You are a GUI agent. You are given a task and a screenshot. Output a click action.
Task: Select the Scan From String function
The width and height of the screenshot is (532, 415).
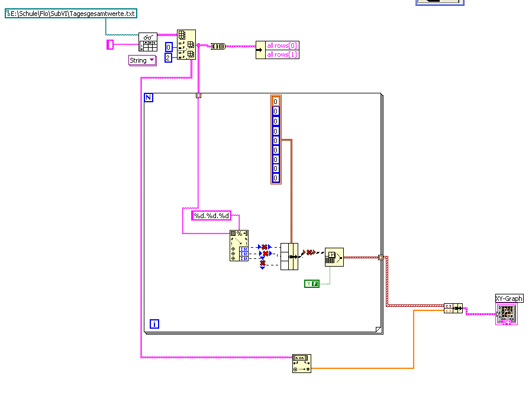(239, 246)
